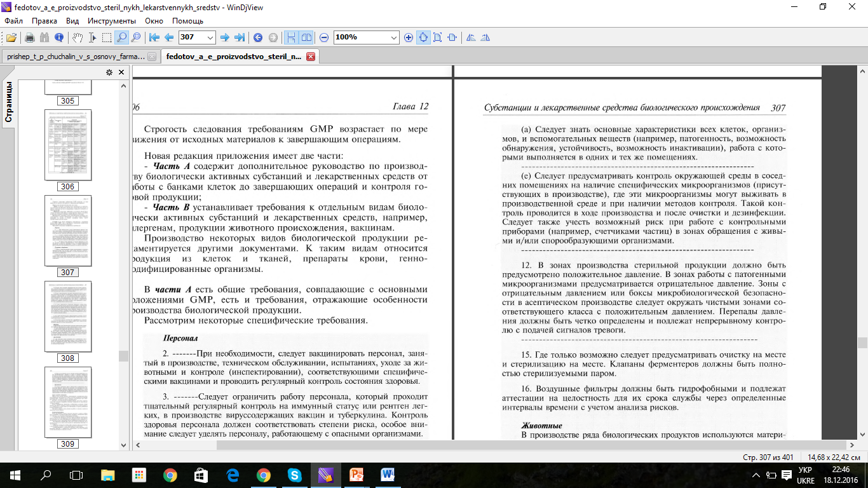Click the Print icon in toolbar

click(29, 37)
